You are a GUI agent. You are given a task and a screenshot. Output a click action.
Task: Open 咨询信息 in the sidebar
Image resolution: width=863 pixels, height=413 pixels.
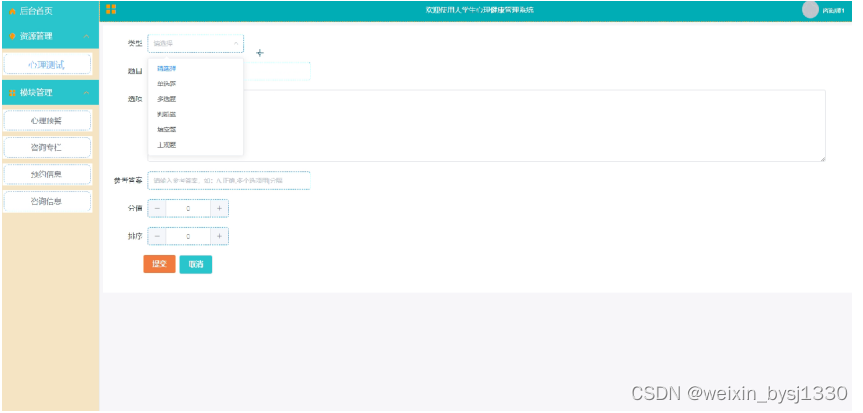47,202
